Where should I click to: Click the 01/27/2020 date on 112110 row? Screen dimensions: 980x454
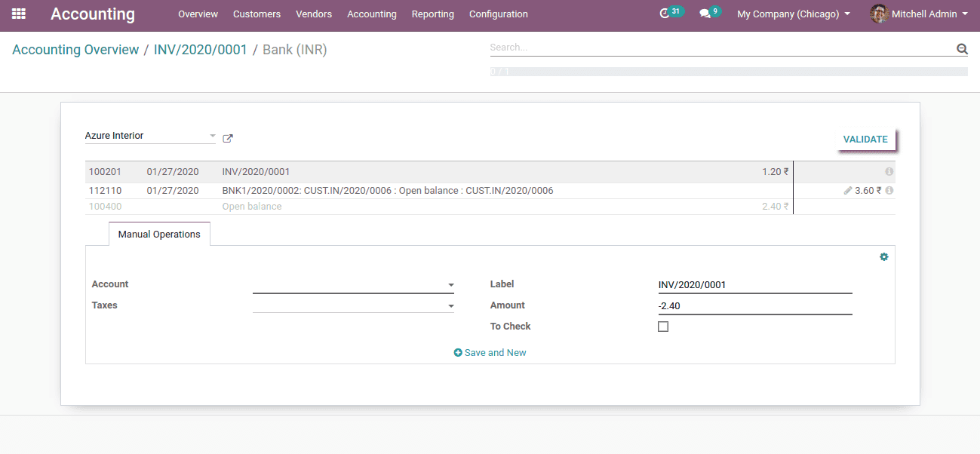(173, 191)
